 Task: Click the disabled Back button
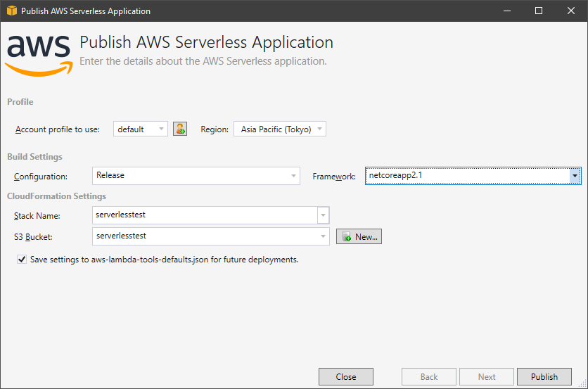429,376
